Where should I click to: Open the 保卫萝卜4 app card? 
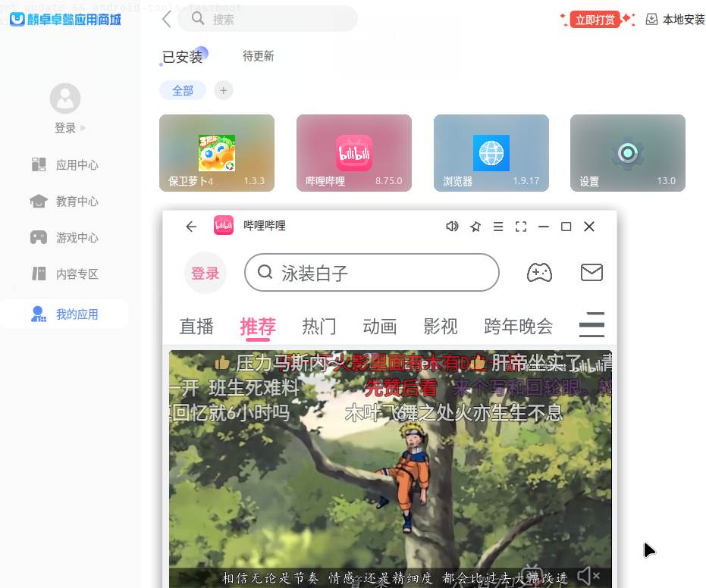coord(217,152)
